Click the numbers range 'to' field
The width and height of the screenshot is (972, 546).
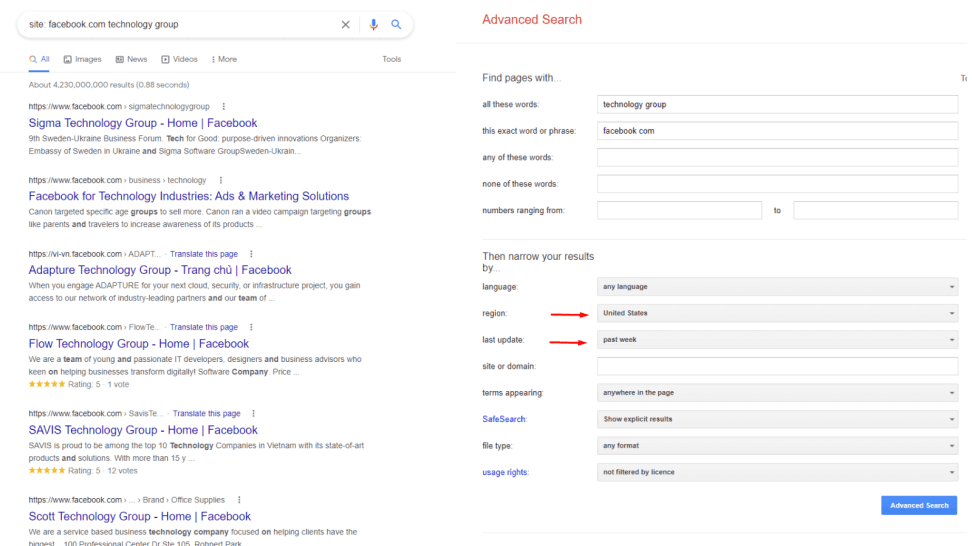click(876, 211)
